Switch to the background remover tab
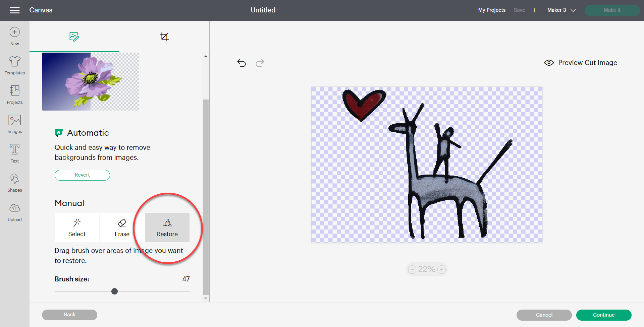644x327 pixels. click(74, 37)
